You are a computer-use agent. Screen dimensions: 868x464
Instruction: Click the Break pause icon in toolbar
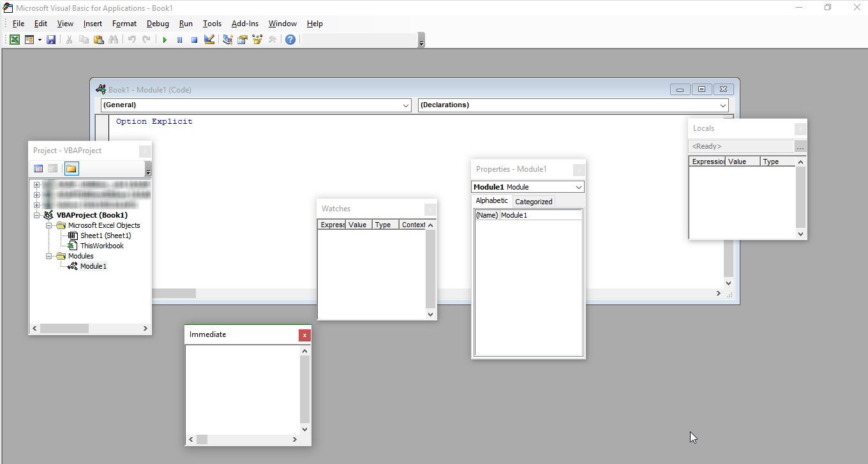click(x=179, y=40)
